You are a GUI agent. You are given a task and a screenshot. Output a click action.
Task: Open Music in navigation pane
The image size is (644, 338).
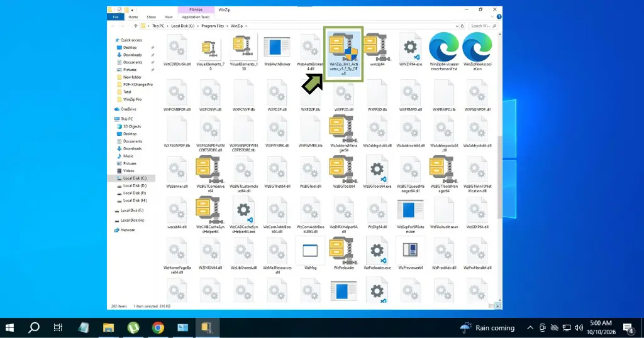(128, 156)
